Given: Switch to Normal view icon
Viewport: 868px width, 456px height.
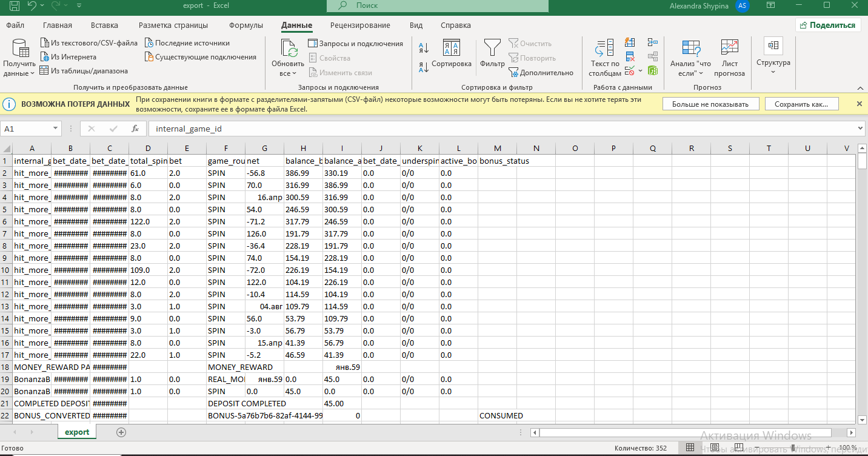Looking at the screenshot, I should 690,448.
